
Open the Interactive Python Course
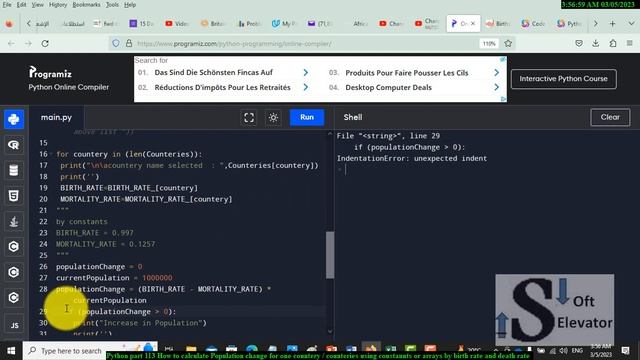point(563,79)
